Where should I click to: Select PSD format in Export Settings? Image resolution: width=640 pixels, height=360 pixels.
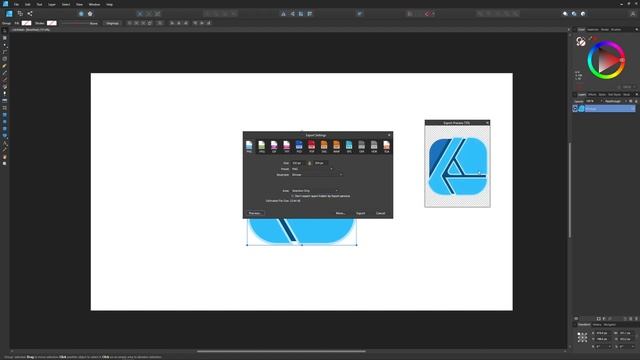pyautogui.click(x=299, y=146)
